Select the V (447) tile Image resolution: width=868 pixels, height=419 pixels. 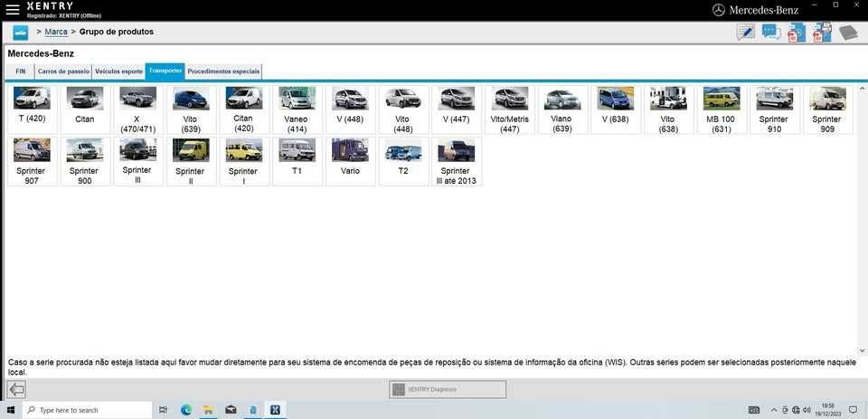(x=457, y=110)
